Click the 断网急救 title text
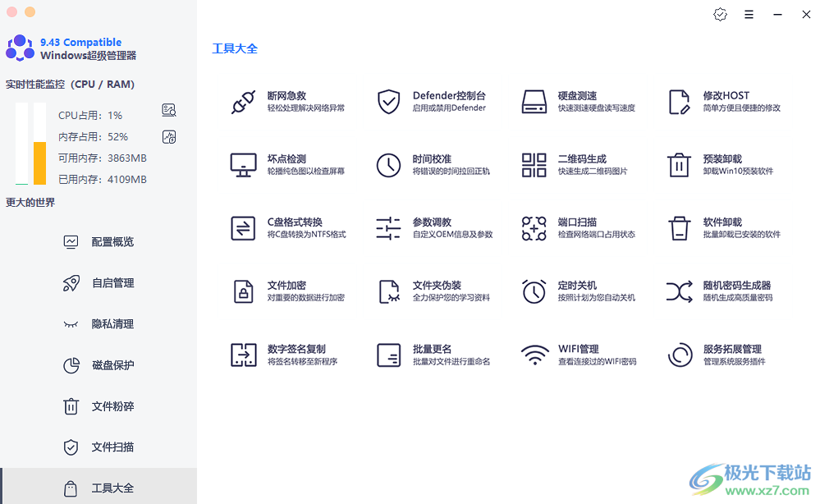This screenshot has width=820, height=504. point(286,96)
